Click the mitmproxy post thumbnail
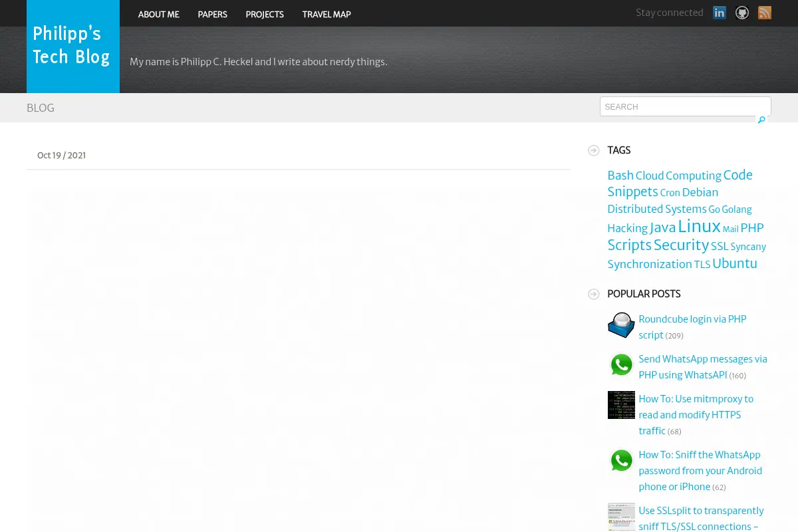The height and width of the screenshot is (532, 798). click(621, 405)
